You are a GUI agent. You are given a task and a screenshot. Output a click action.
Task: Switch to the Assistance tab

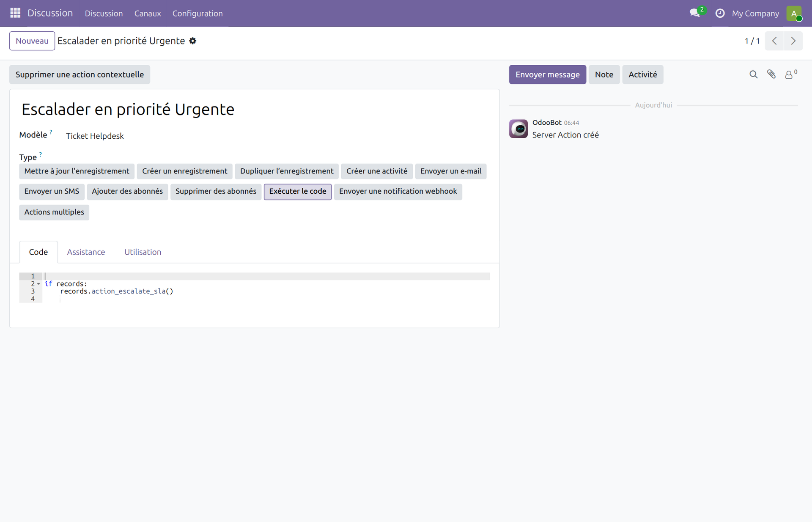click(x=86, y=252)
